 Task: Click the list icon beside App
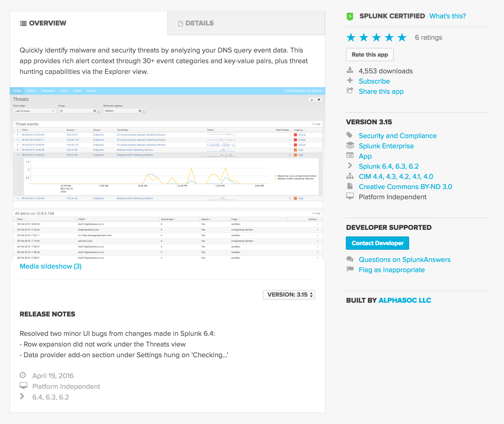coord(350,155)
